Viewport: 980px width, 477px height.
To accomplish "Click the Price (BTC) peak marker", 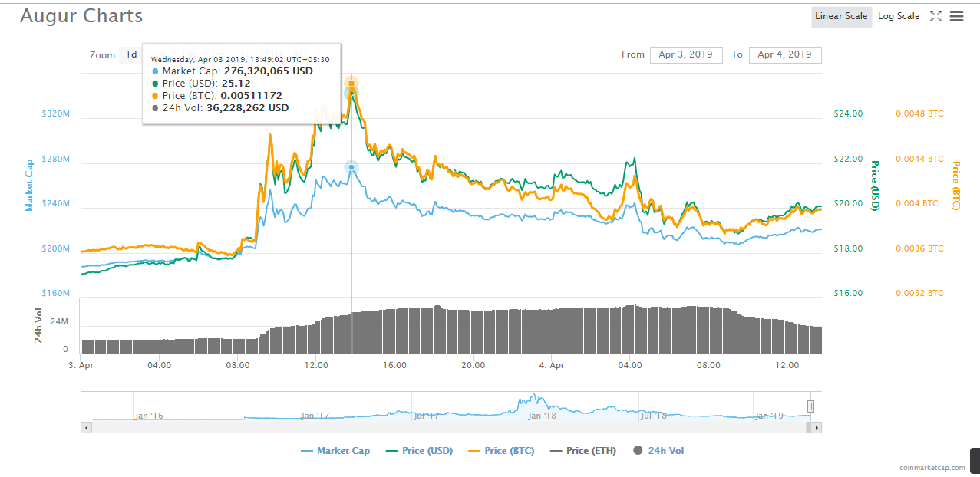I will click(x=352, y=83).
